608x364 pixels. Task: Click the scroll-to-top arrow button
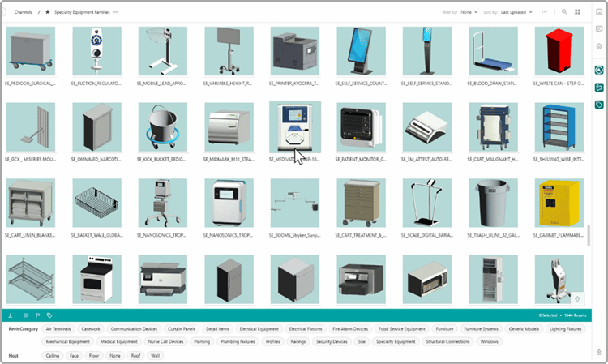pos(577,299)
